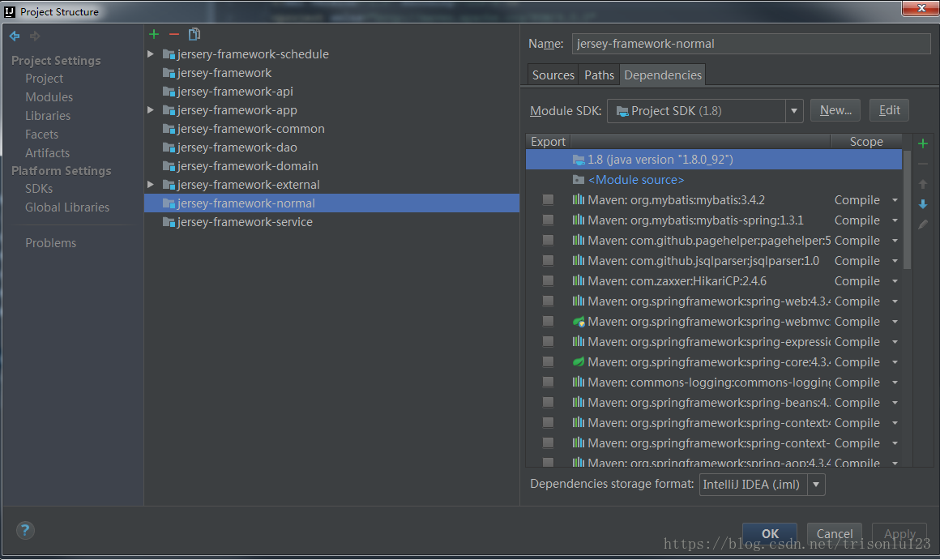Open Dependencies storage format dropdown

click(816, 485)
